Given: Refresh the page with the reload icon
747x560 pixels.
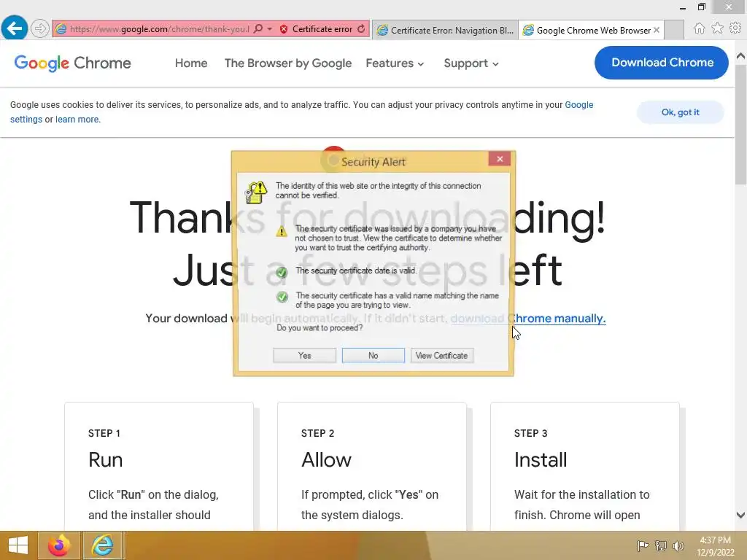Looking at the screenshot, I should [x=361, y=28].
